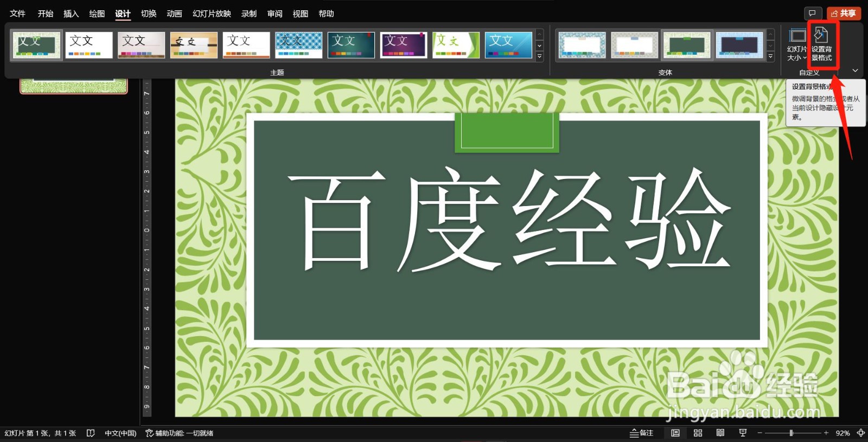Select the grey bordered white variant
The height and width of the screenshot is (442, 868).
point(634,45)
